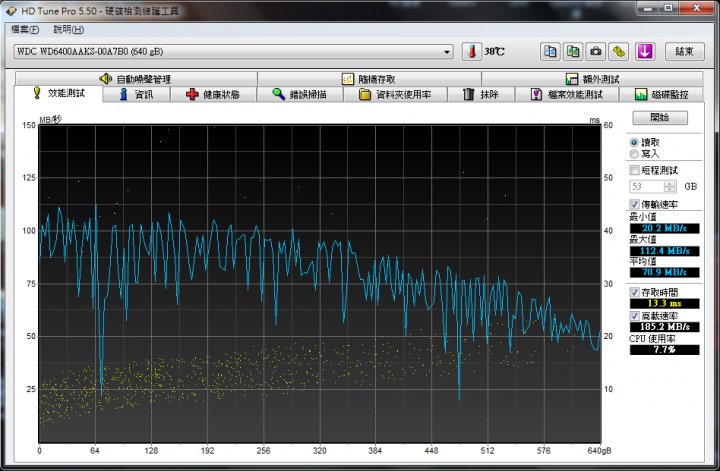
Task: Open the 資料夾使用率 folder usage tab
Action: pyautogui.click(x=395, y=95)
